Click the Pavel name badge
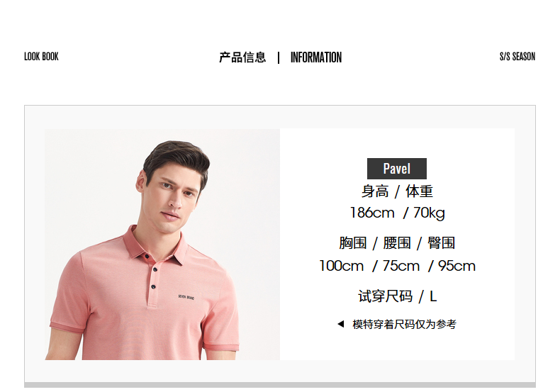This screenshot has width=560, height=392. [x=397, y=169]
